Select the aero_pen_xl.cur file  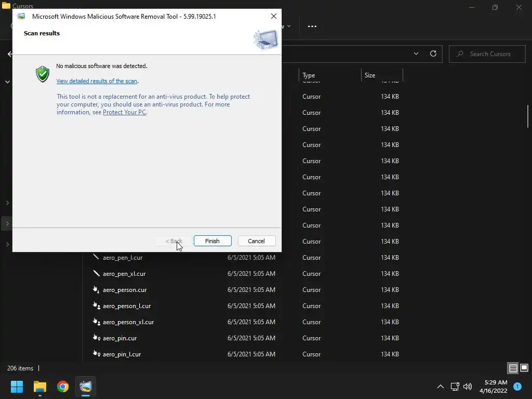tap(124, 274)
